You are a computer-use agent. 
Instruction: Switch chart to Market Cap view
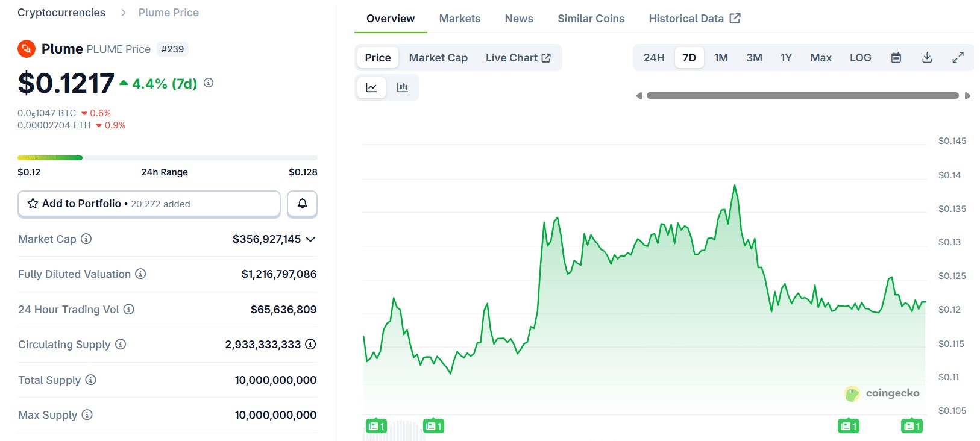pyautogui.click(x=438, y=58)
